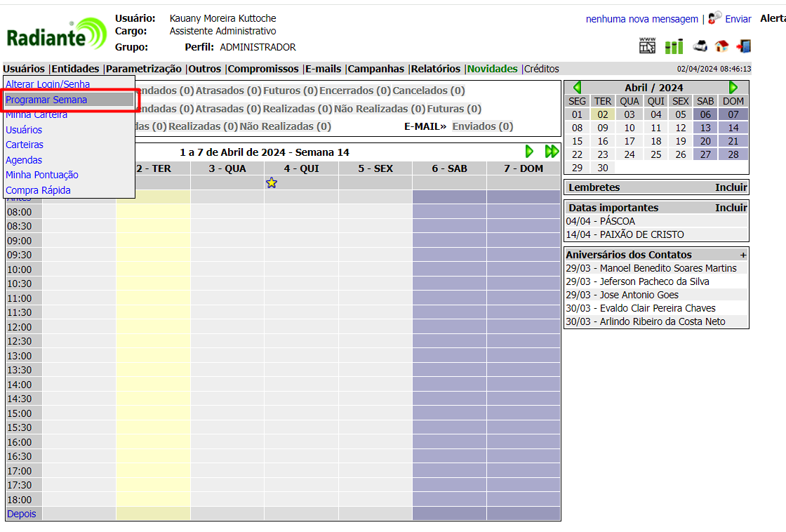786x532 pixels.
Task: Advance mini calendar to next month
Action: coord(733,88)
